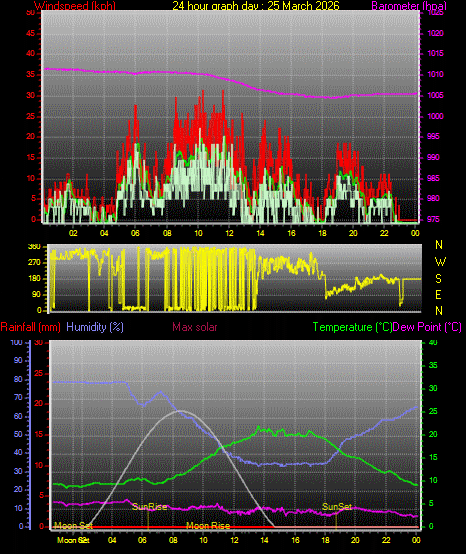Image resolution: width=466 pixels, height=554 pixels.
Task: Click the "02" hour label under the windspeed graph
Action: pyautogui.click(x=73, y=233)
